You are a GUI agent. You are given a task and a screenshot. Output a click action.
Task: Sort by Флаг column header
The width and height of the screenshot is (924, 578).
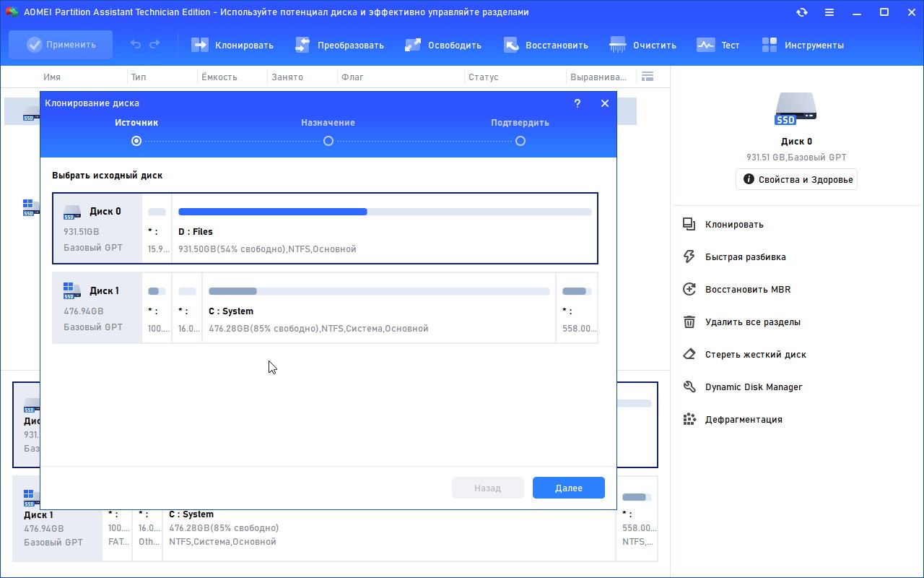pos(352,77)
